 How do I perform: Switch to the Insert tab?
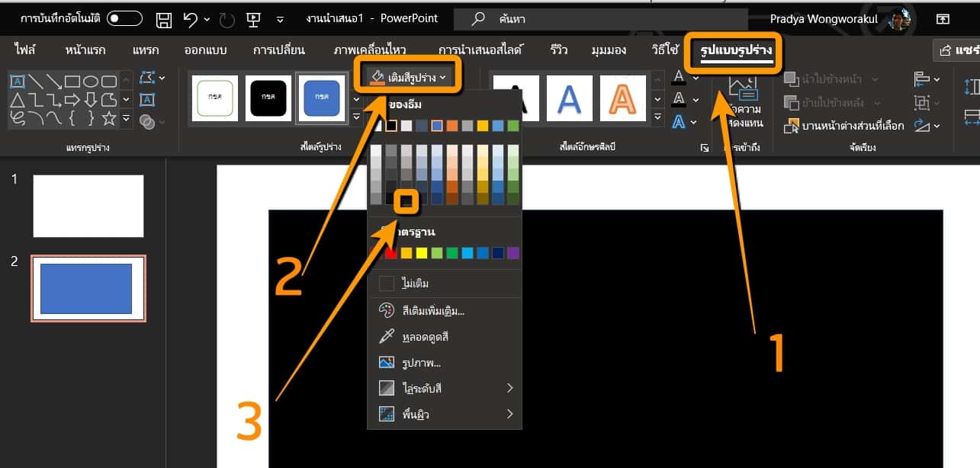click(x=146, y=50)
